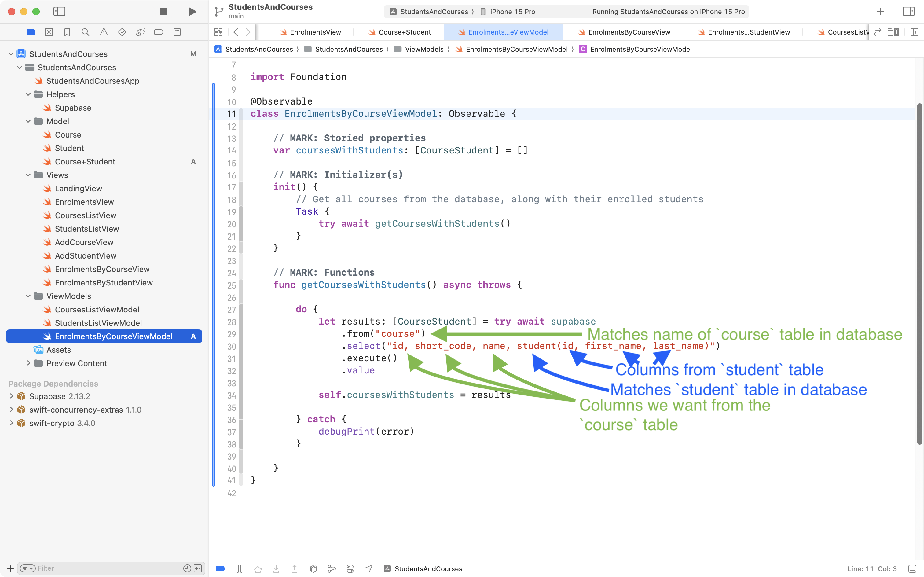Image resolution: width=924 pixels, height=577 pixels.
Task: Open the CoursesListViewModel file
Action: (x=97, y=310)
